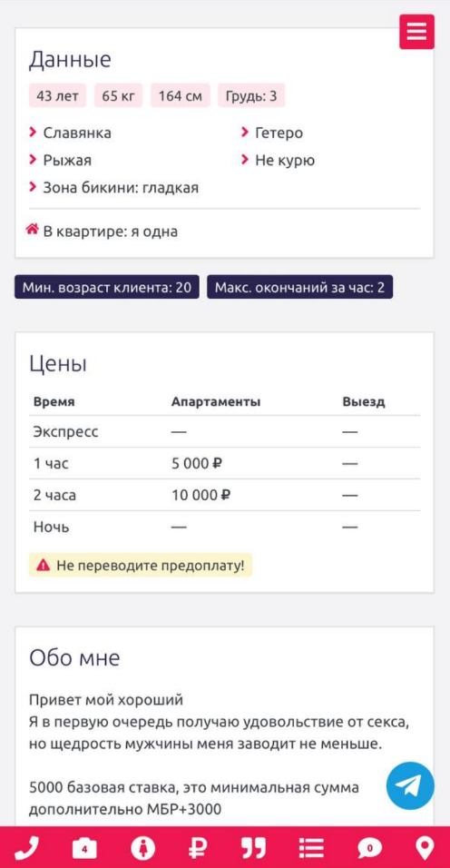Tap the Не переводите предоплату warning
The height and width of the screenshot is (868, 450).
[141, 565]
